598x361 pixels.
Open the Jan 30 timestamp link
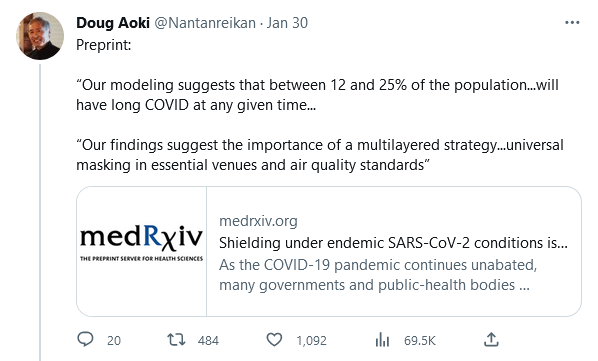287,23
